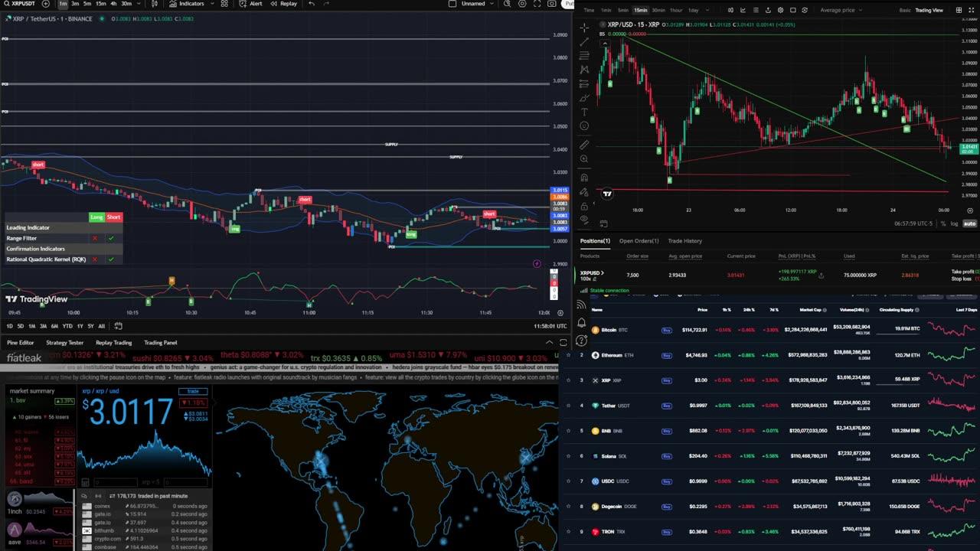980x551 pixels.
Task: Maximize the bottom panel
Action: click(563, 342)
